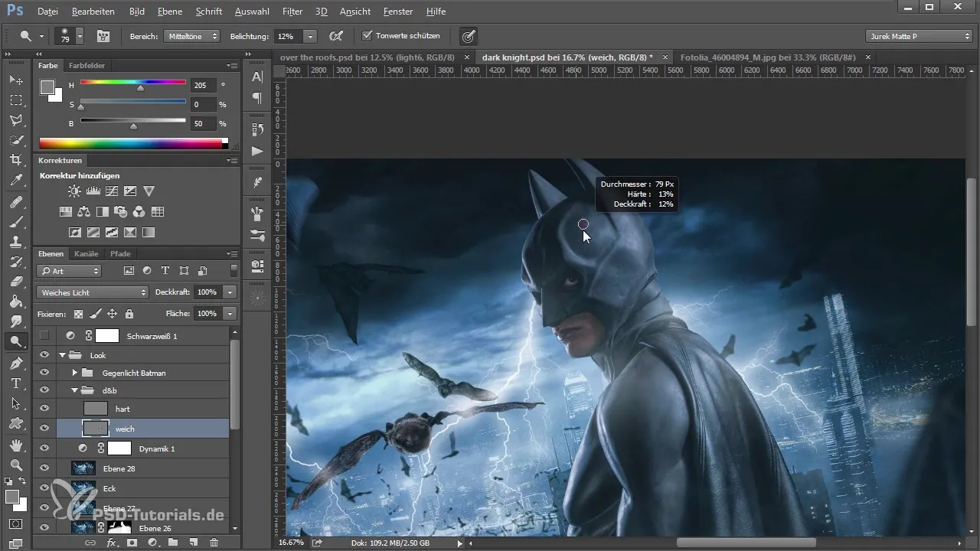Open the Deckkraft opacity dropdown arrow
Screen dimensions: 980x551
click(230, 292)
